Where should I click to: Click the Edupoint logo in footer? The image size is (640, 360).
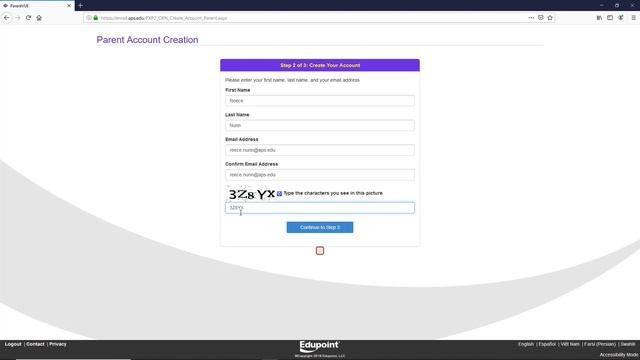point(320,347)
